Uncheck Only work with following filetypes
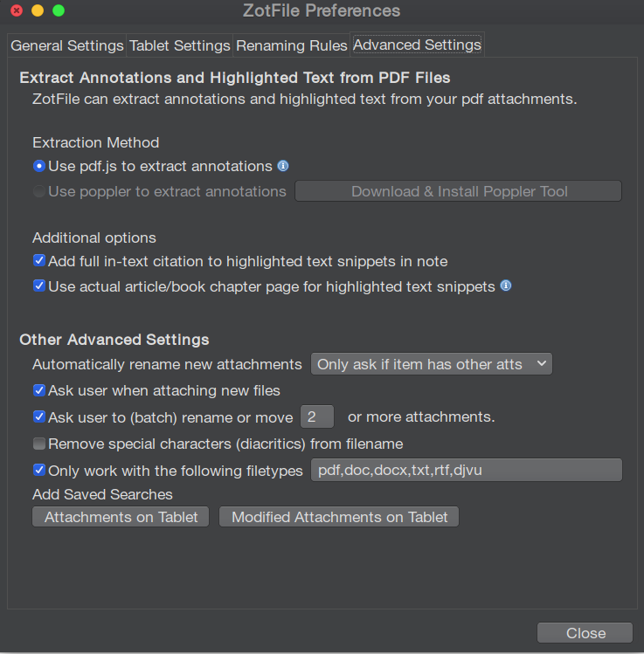The width and height of the screenshot is (644, 654). coord(39,470)
